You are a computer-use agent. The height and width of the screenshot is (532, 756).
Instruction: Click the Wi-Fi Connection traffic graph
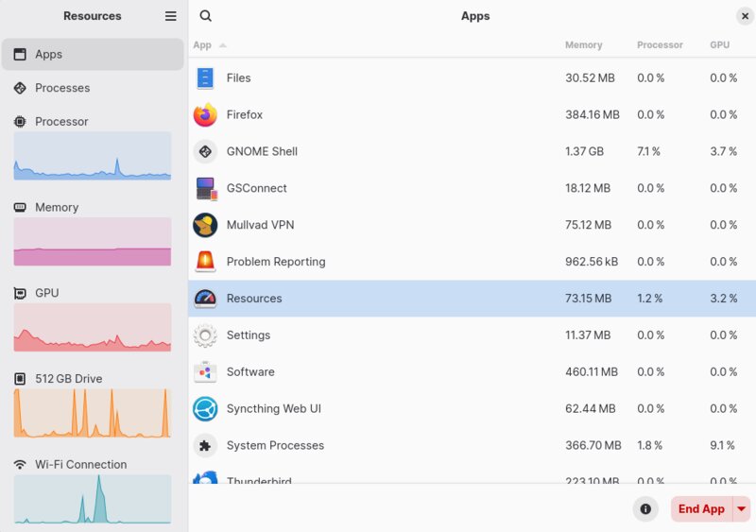point(93,499)
